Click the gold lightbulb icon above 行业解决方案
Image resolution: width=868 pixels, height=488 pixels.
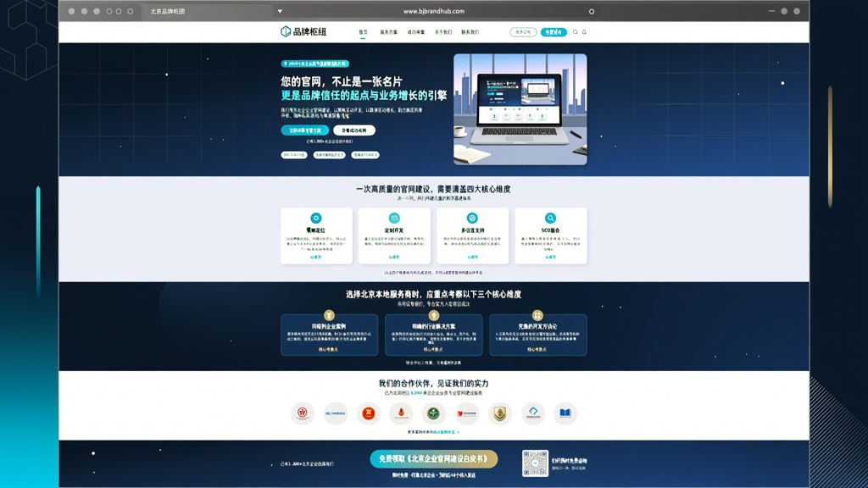click(x=433, y=315)
